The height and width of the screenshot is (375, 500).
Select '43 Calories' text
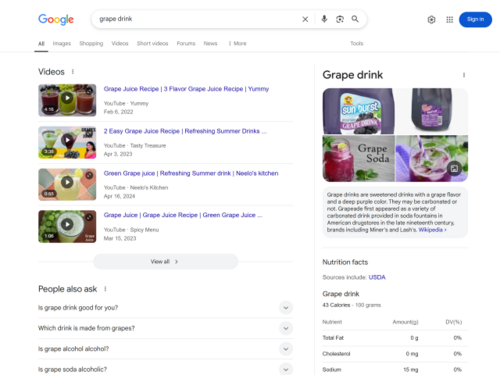pyautogui.click(x=336, y=305)
